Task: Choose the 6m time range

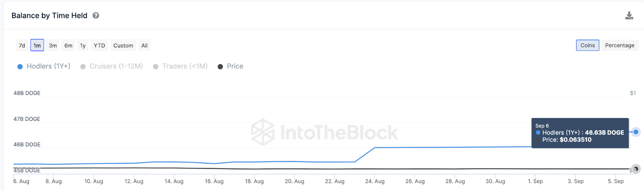Action: click(x=68, y=45)
